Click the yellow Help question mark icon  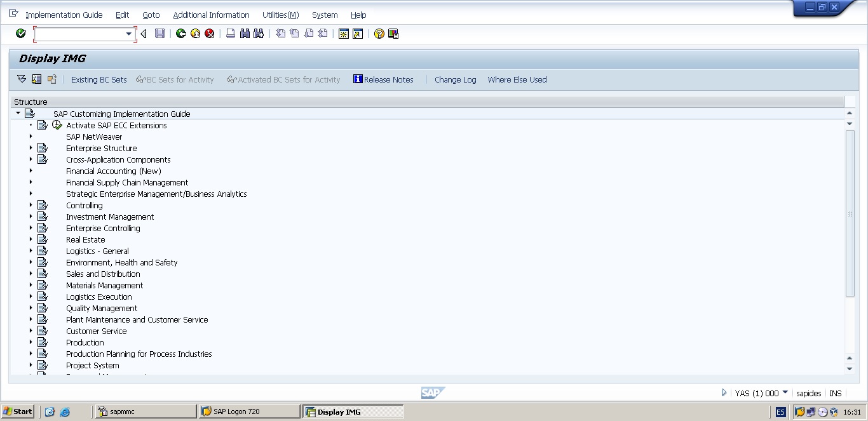(379, 34)
